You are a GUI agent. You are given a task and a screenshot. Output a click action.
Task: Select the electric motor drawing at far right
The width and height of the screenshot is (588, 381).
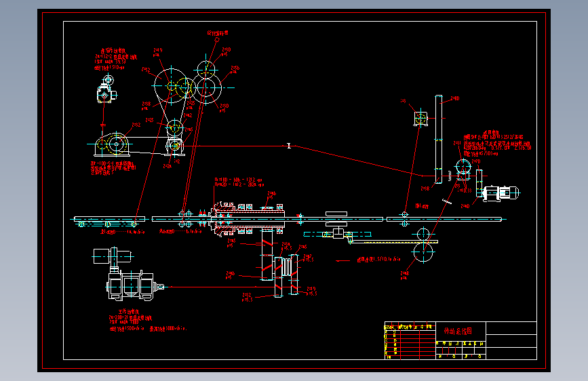[x=501, y=193]
